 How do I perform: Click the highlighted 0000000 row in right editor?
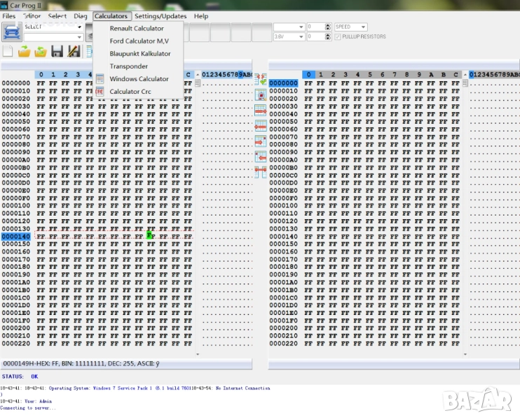coord(284,83)
